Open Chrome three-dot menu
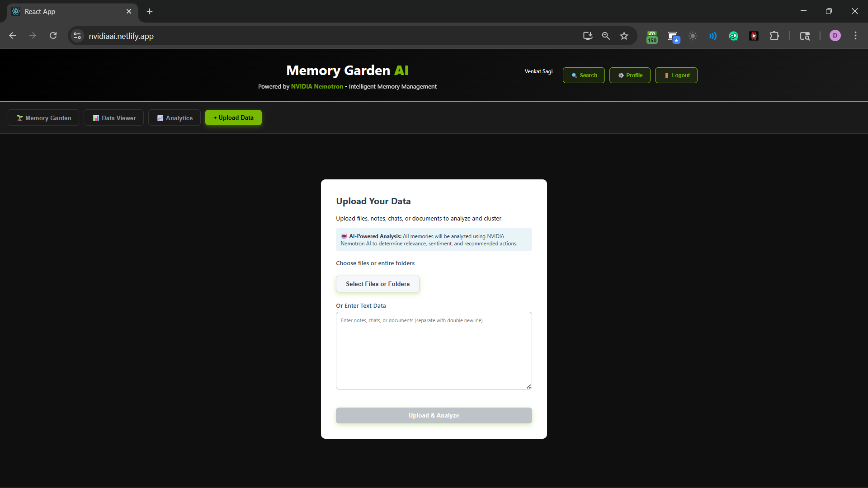The width and height of the screenshot is (868, 488). point(855,36)
